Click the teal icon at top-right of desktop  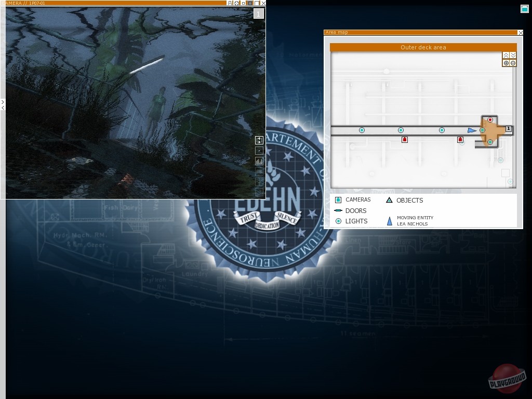pyautogui.click(x=524, y=8)
